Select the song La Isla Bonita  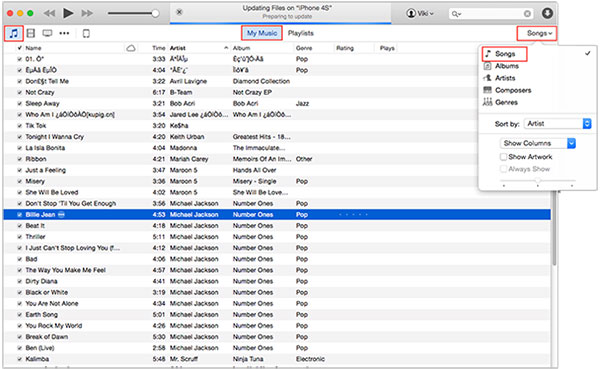[x=45, y=148]
